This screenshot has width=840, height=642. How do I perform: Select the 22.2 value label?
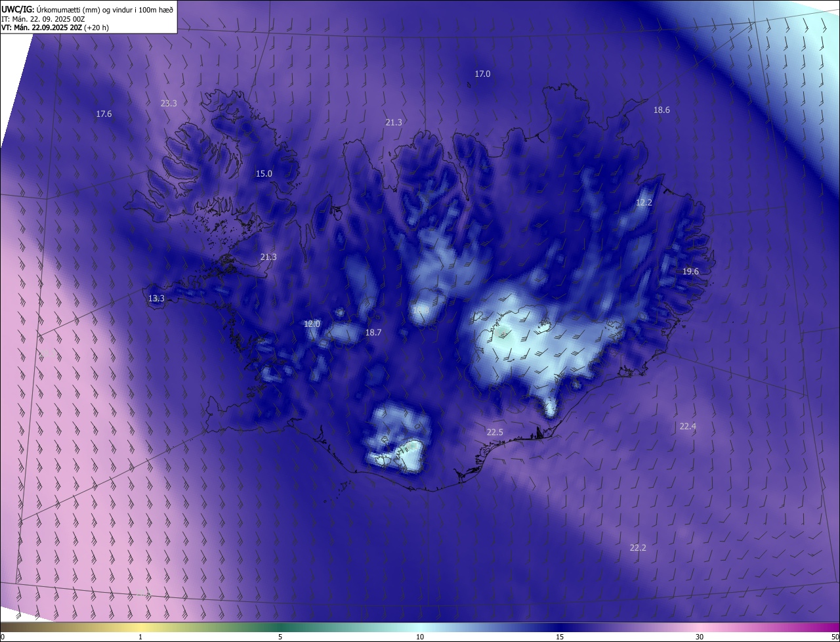638,548
